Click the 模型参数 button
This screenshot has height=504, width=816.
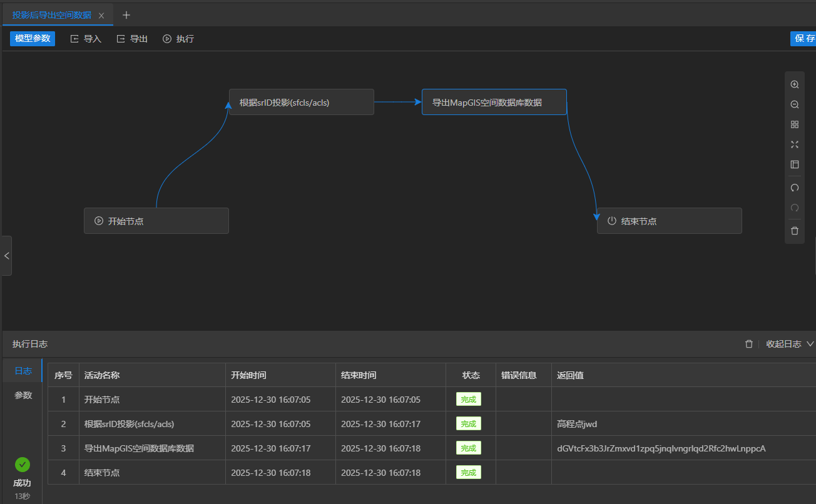[33, 39]
